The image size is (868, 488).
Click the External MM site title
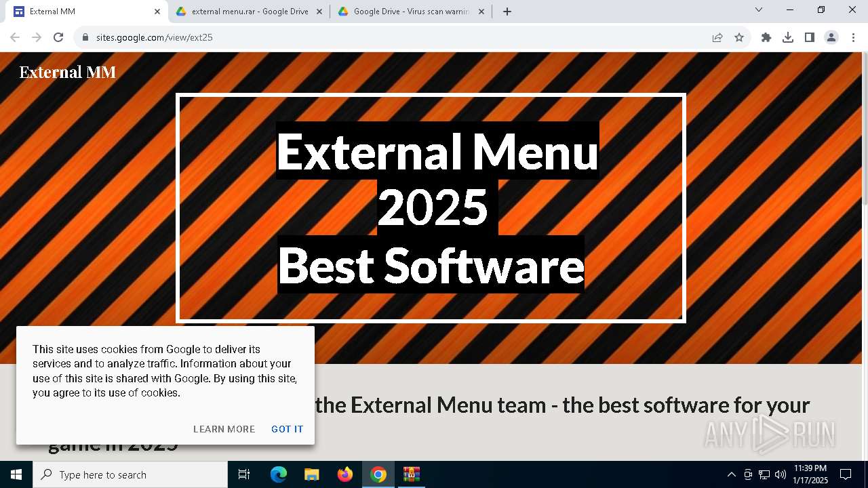coord(68,72)
